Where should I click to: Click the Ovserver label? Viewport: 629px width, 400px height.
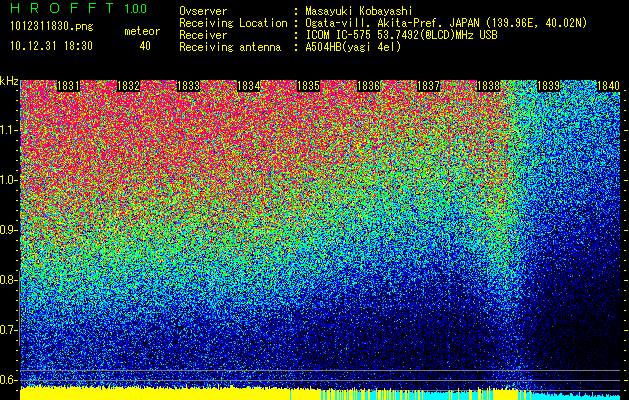click(203, 11)
